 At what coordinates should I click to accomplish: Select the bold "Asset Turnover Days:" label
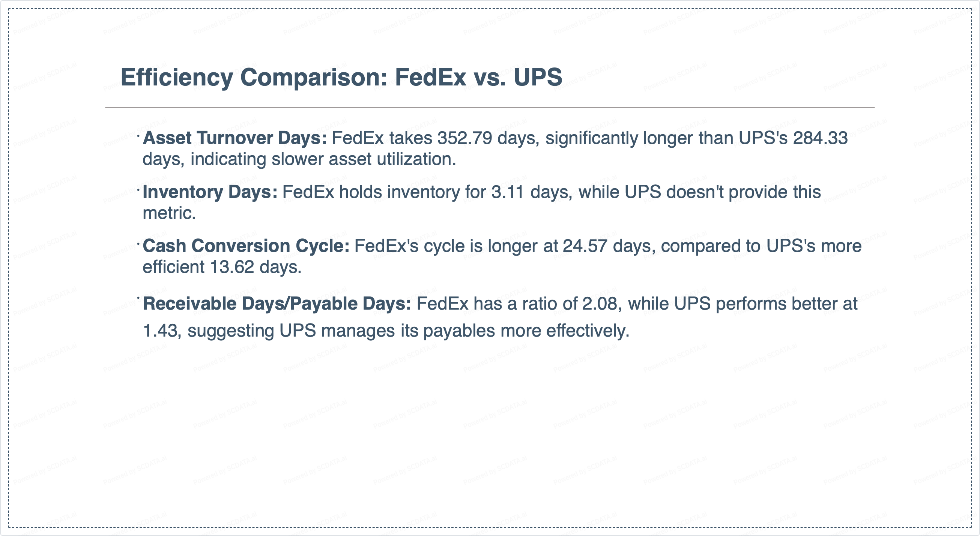[234, 138]
